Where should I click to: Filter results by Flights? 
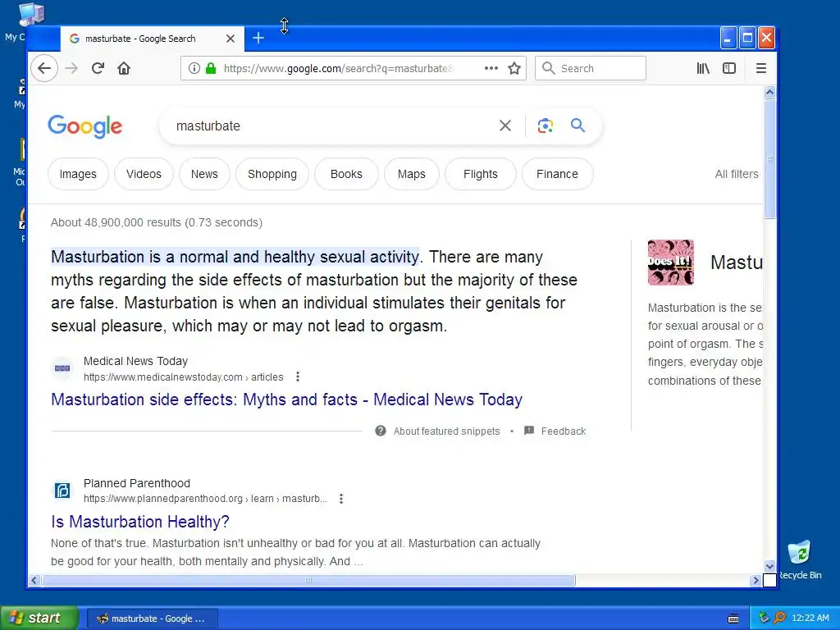click(x=481, y=174)
